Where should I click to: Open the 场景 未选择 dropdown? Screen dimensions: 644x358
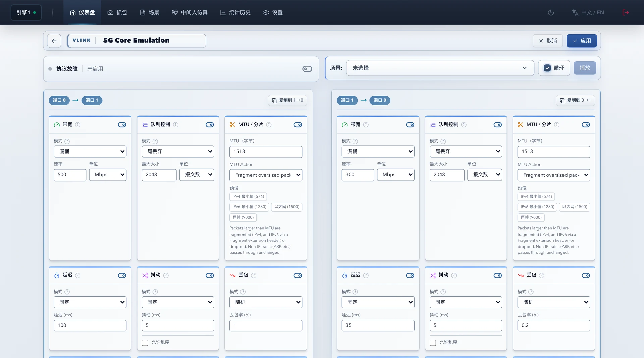pyautogui.click(x=440, y=68)
